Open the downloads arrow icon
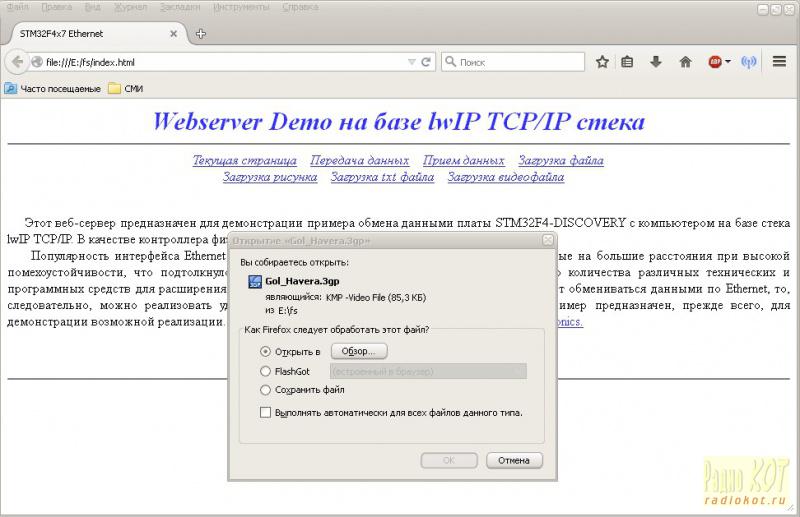This screenshot has height=517, width=800. point(656,62)
